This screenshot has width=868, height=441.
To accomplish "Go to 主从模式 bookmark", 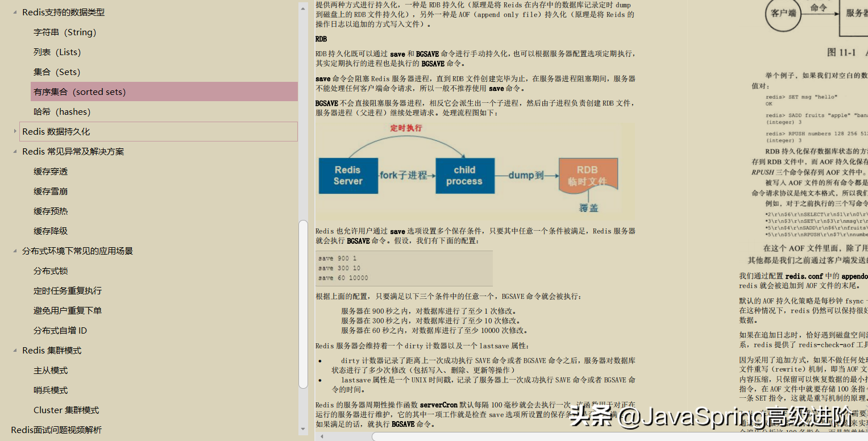I will (51, 371).
